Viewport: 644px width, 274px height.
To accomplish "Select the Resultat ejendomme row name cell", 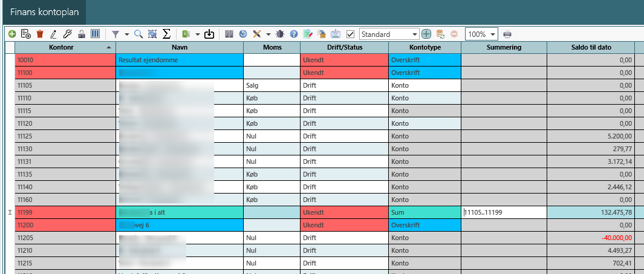I will [x=180, y=60].
